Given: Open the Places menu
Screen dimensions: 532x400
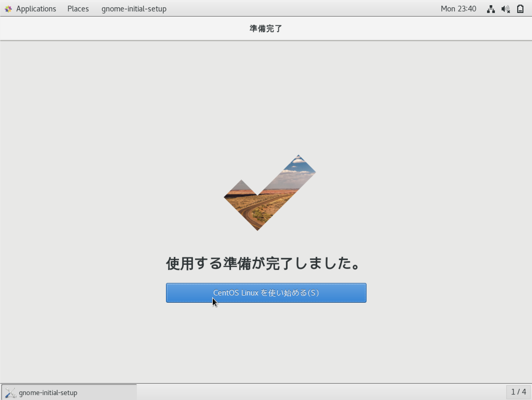Looking at the screenshot, I should tap(78, 9).
